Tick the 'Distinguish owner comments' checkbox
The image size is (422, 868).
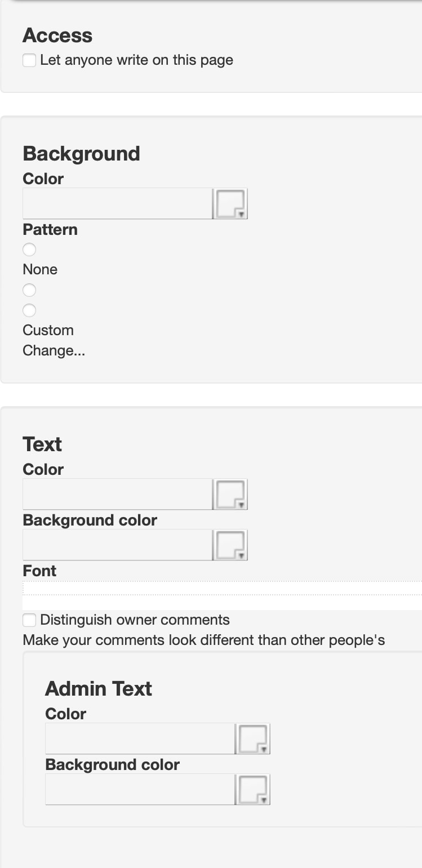pyautogui.click(x=29, y=620)
